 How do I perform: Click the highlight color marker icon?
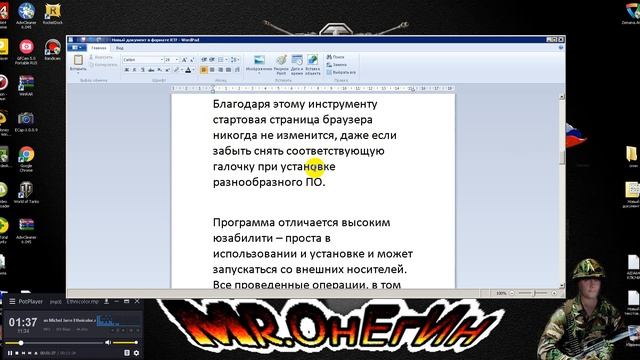coord(176,70)
